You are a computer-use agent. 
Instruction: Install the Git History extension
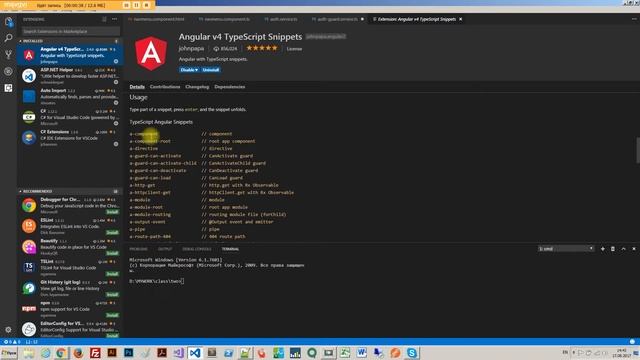pos(112,295)
